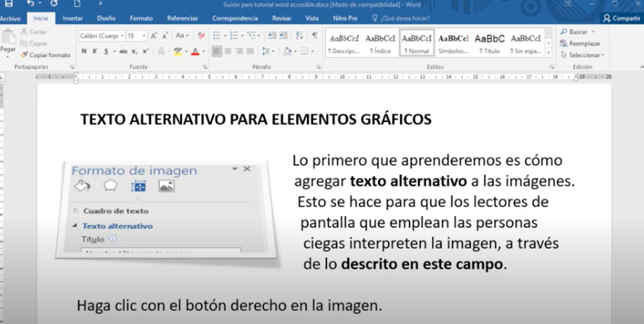Click the ¿Qué desea hacer? search field

click(405, 18)
